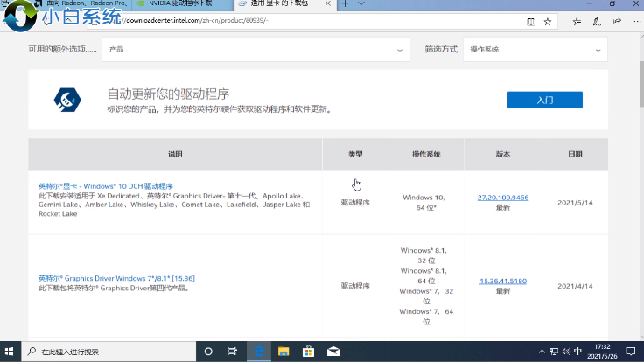Click version 27.20.100.9466 link

[503, 198]
